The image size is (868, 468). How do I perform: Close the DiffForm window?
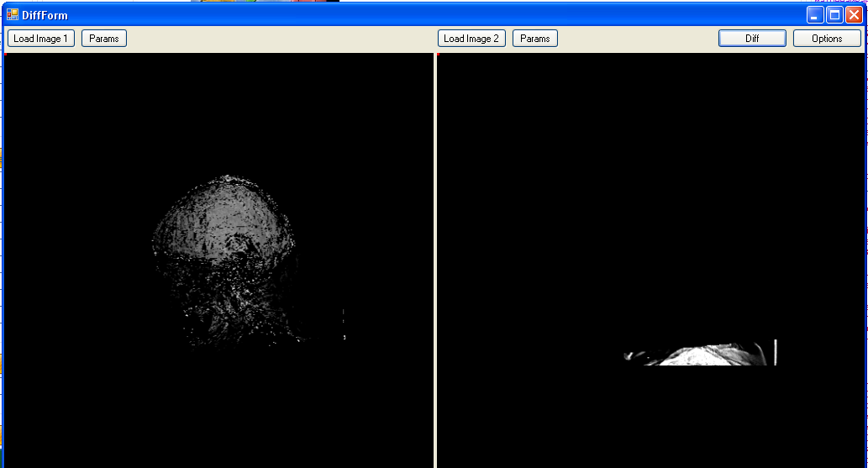pos(855,15)
